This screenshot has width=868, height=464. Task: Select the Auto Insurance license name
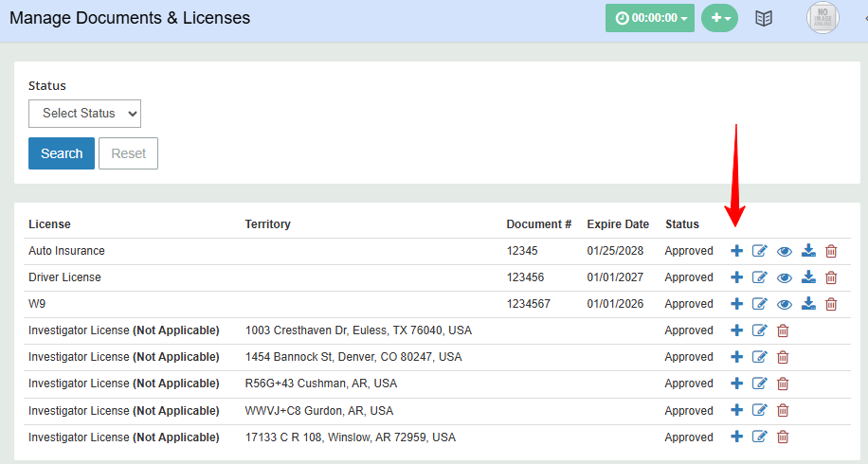coord(66,251)
